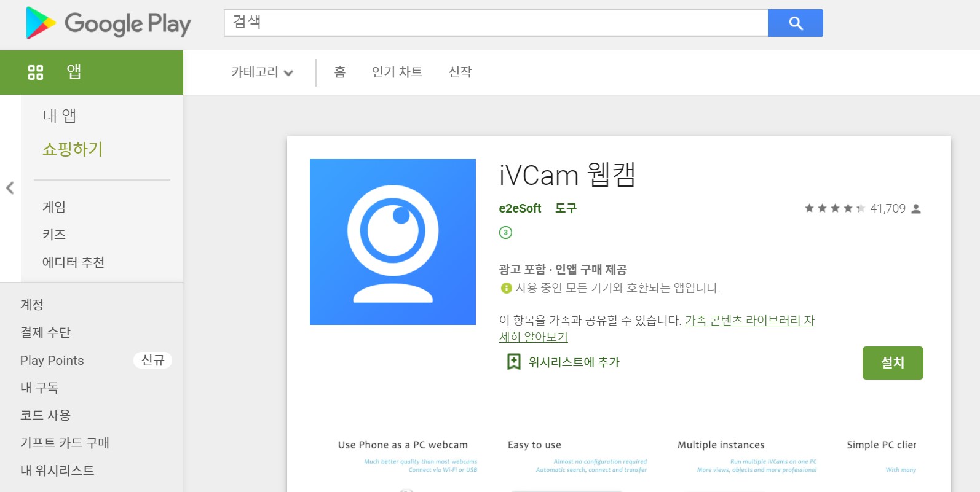Click the wishlist bookmark icon
980x492 pixels.
click(513, 362)
